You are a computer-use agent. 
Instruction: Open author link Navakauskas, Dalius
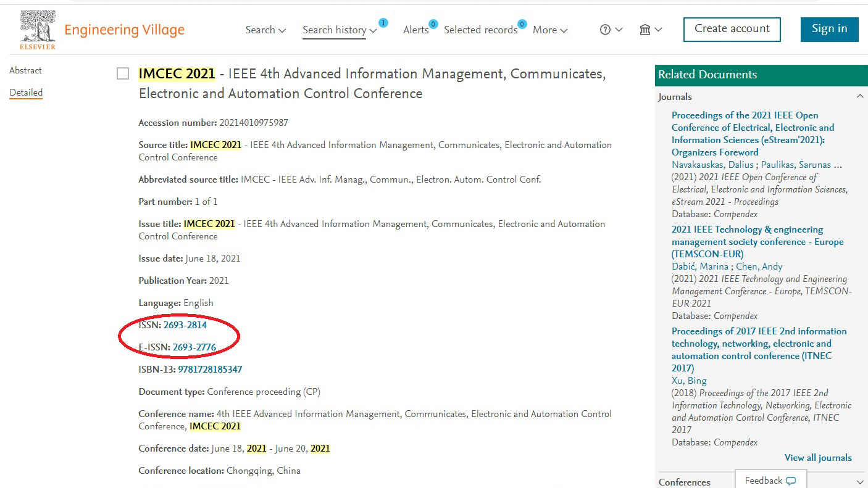[x=712, y=165]
